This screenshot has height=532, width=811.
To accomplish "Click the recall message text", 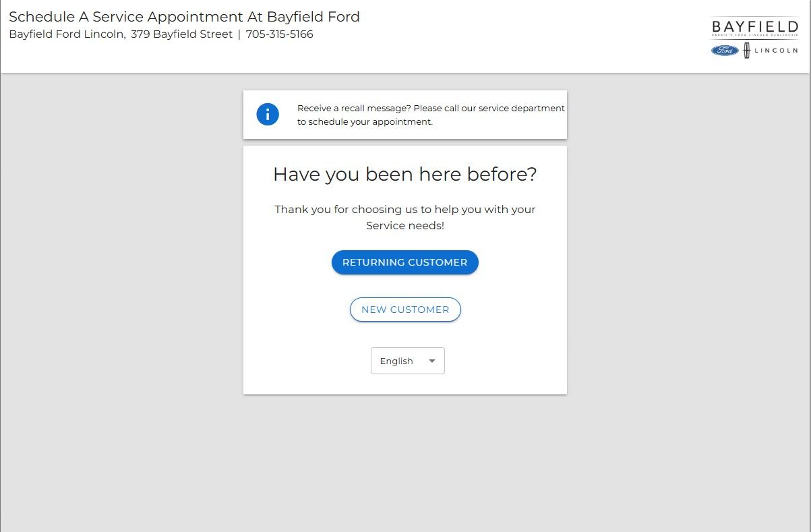I will pyautogui.click(x=431, y=115).
